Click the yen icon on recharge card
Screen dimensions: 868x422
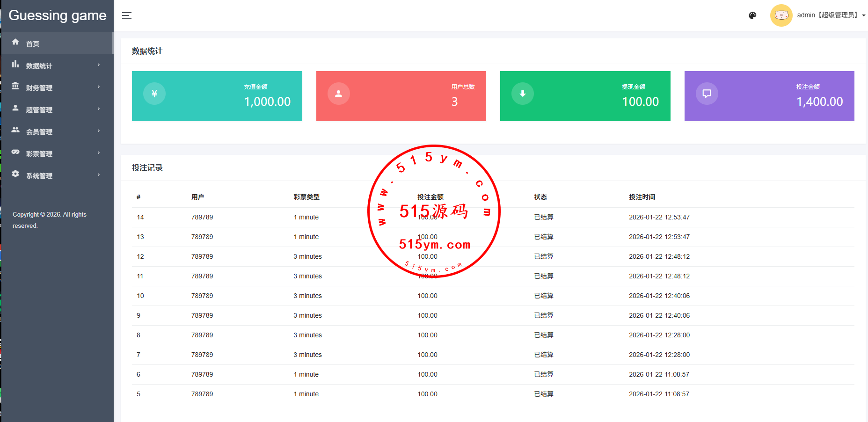pyautogui.click(x=154, y=94)
